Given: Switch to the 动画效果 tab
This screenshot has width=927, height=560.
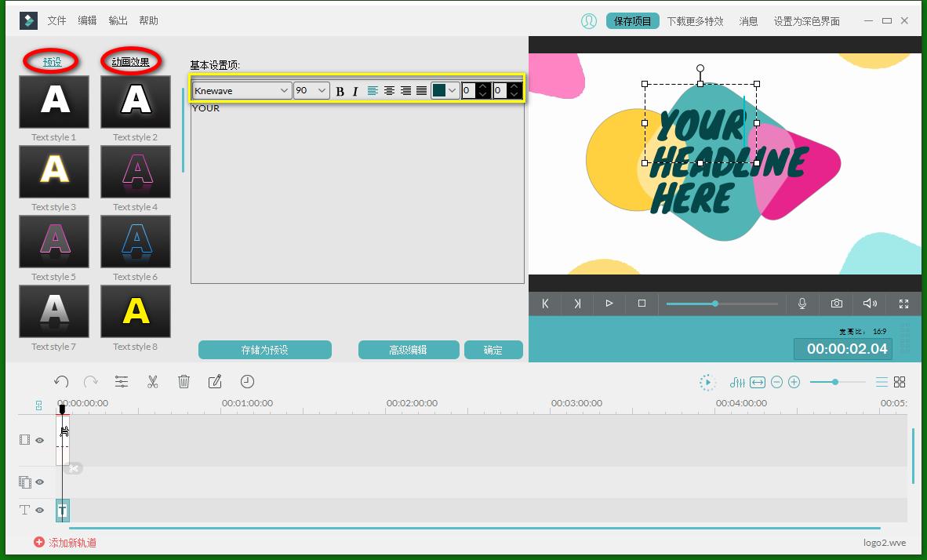Looking at the screenshot, I should click(x=130, y=61).
